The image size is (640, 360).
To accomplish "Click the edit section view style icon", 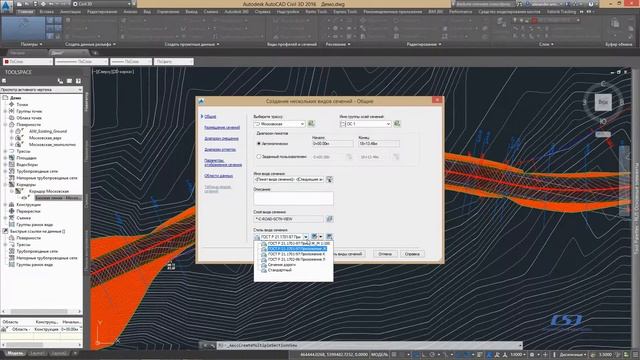I will point(314,237).
